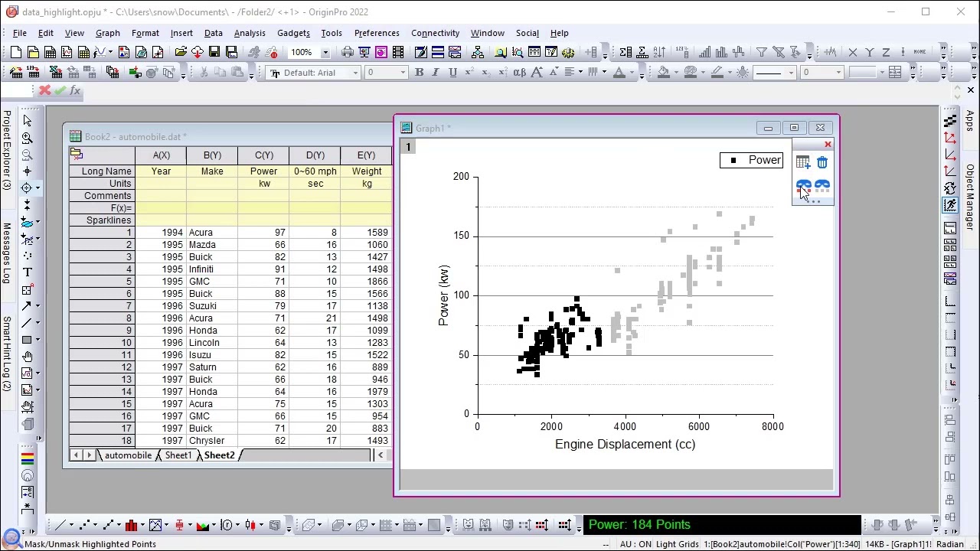Click the red cancel X in the formula bar

(x=44, y=91)
